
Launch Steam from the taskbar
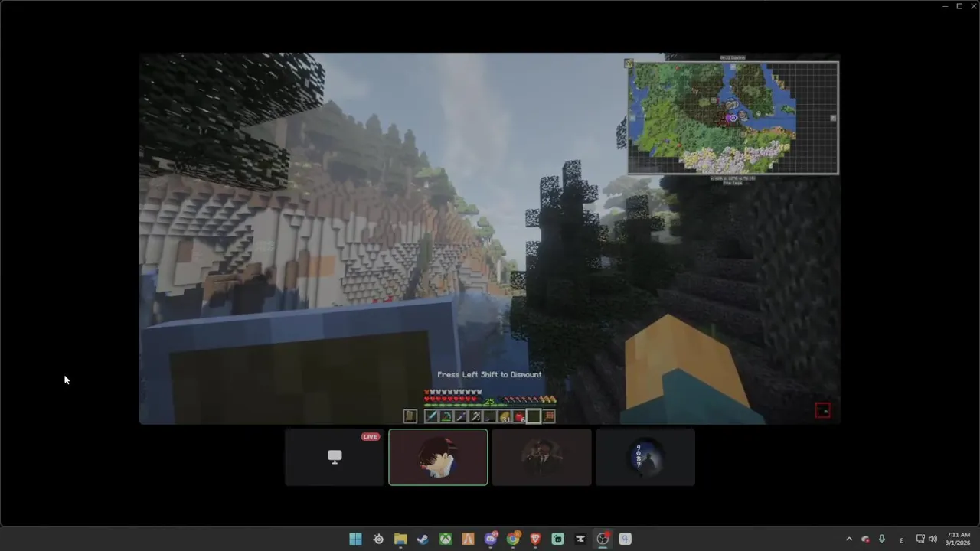(423, 539)
